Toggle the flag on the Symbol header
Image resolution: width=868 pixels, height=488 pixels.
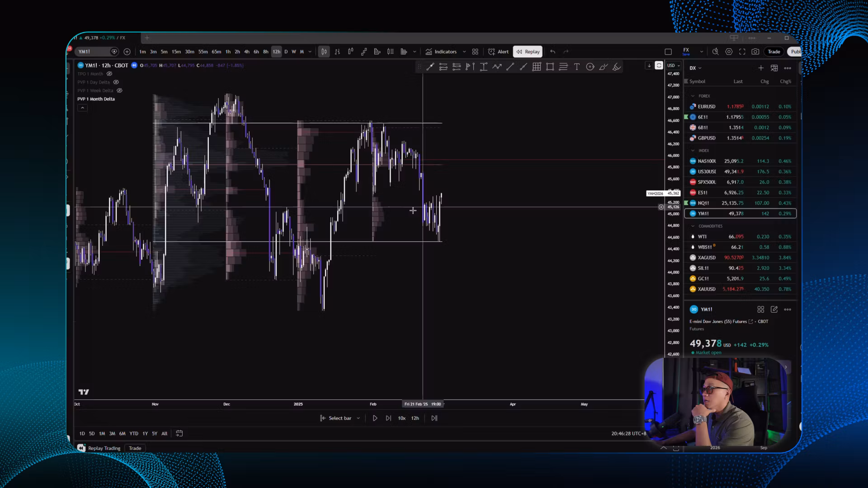pos(686,81)
